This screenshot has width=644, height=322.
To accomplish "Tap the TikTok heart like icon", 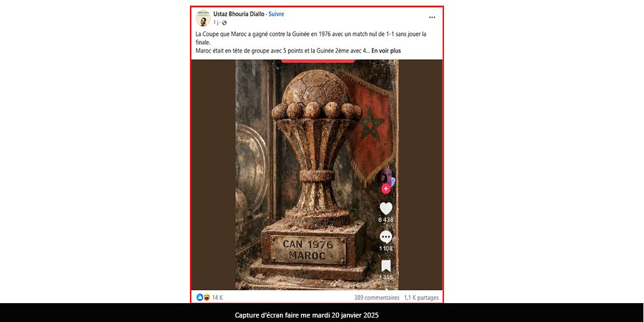I will click(386, 209).
